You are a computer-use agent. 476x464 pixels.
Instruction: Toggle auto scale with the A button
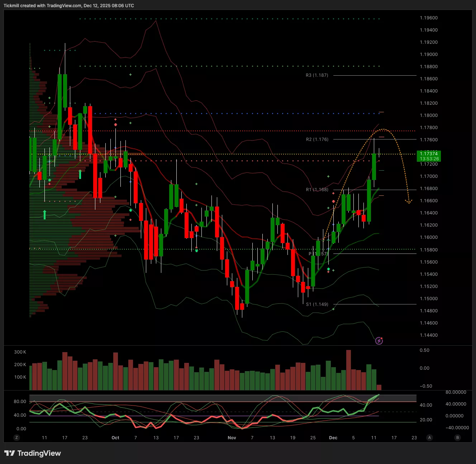click(x=429, y=437)
